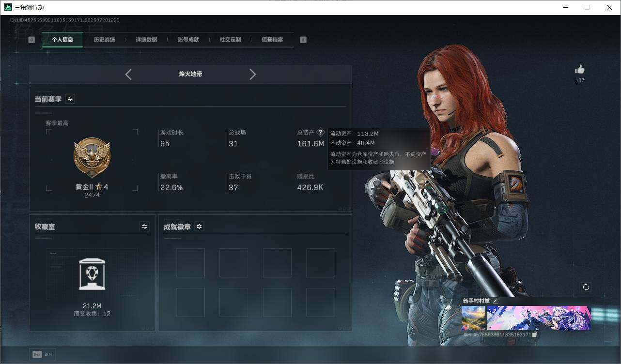Click the 新手村村掌 player name
Screen dimensions: 621x364
[476, 301]
